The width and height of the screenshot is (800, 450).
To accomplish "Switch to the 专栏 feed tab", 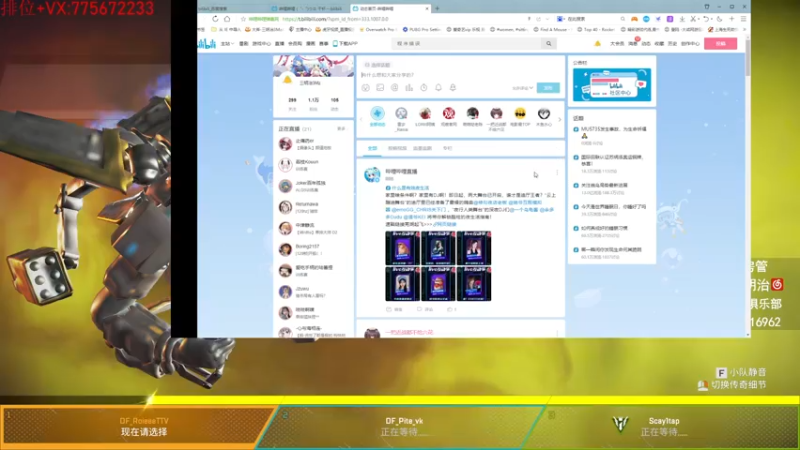I will tap(447, 148).
